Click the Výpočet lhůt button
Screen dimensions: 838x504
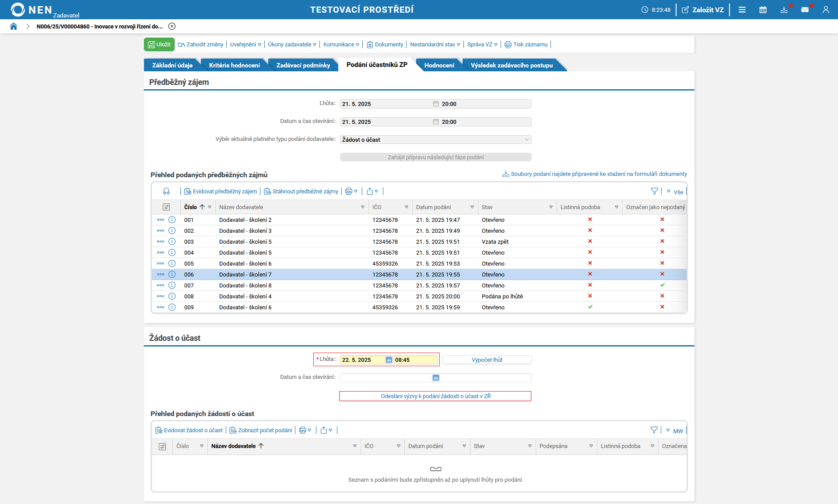(487, 360)
